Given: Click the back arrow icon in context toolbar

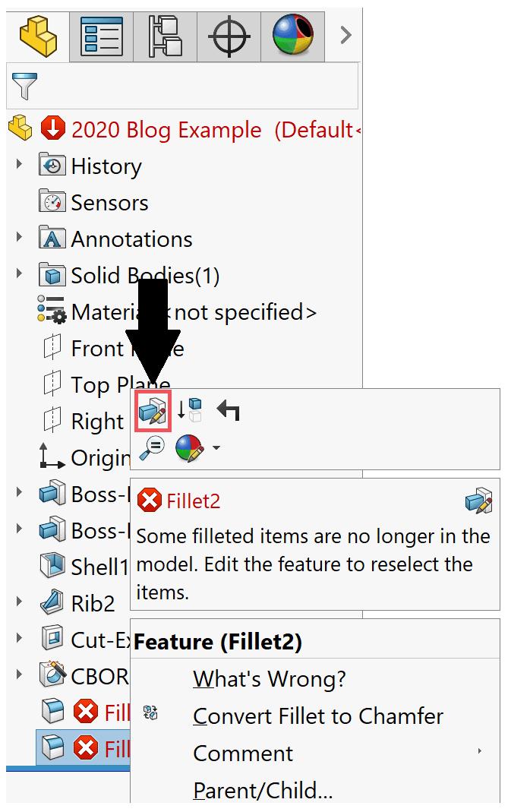Looking at the screenshot, I should 228,410.
